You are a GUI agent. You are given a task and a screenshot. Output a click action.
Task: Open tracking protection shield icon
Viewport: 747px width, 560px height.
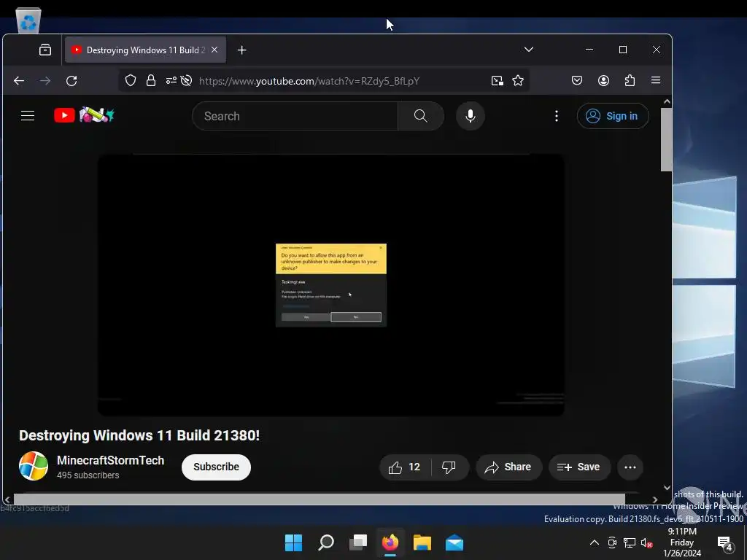pos(131,80)
